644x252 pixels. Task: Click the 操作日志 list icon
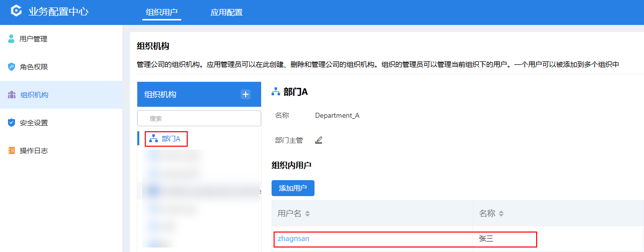(11, 151)
